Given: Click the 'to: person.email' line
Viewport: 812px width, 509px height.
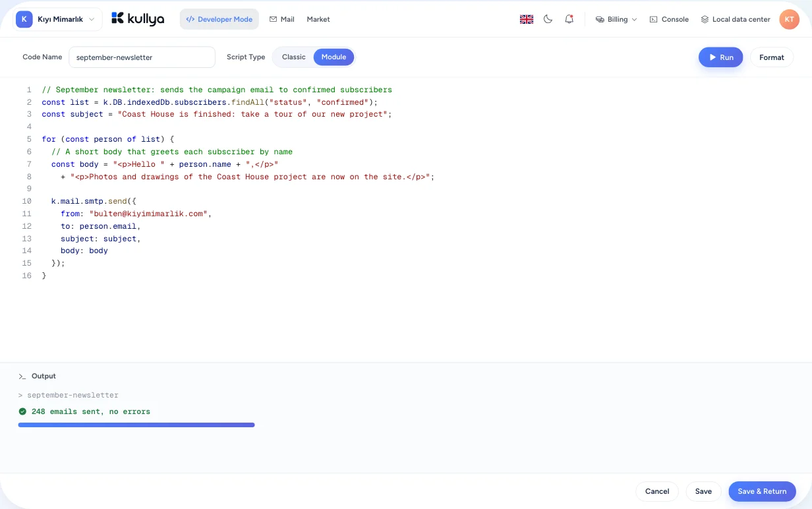Looking at the screenshot, I should coord(101,226).
